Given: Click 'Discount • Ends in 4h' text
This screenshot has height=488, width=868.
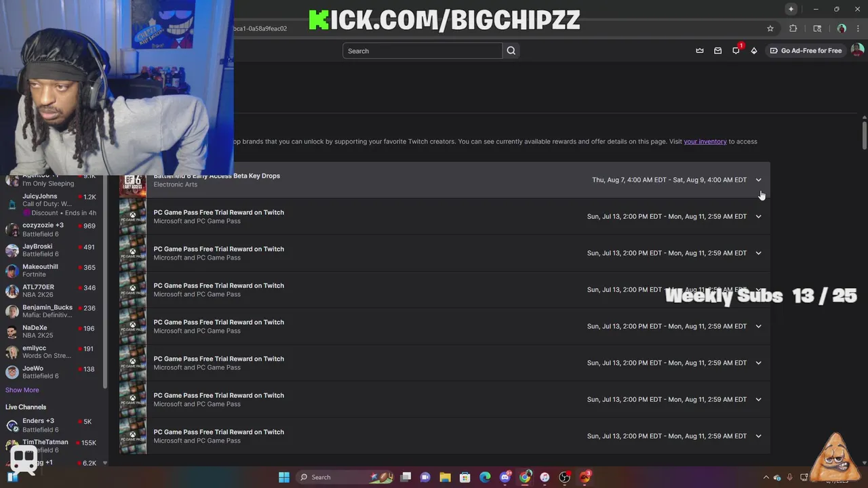Looking at the screenshot, I should coord(64,213).
